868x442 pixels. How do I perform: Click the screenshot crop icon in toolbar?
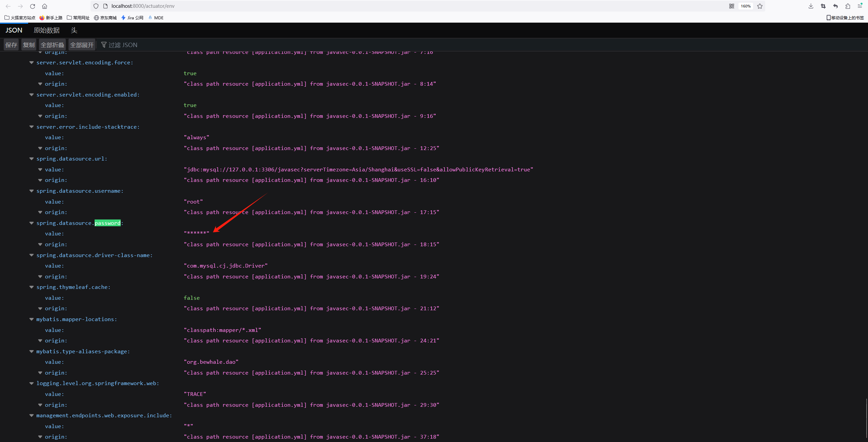tap(823, 6)
